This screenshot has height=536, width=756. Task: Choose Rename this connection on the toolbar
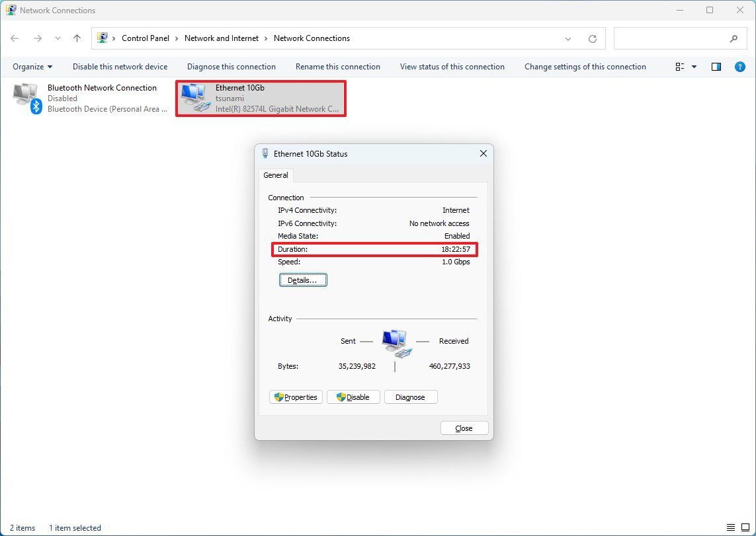click(x=338, y=66)
